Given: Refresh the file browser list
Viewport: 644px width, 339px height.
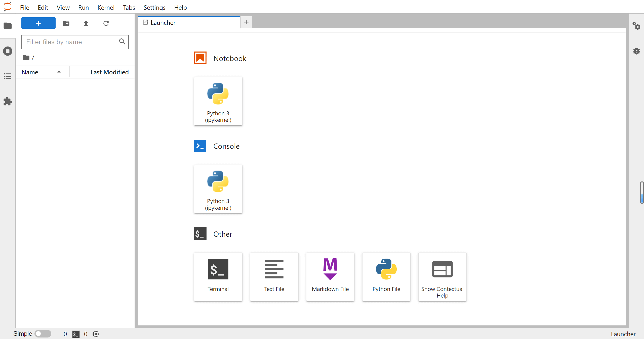Looking at the screenshot, I should click(x=106, y=23).
